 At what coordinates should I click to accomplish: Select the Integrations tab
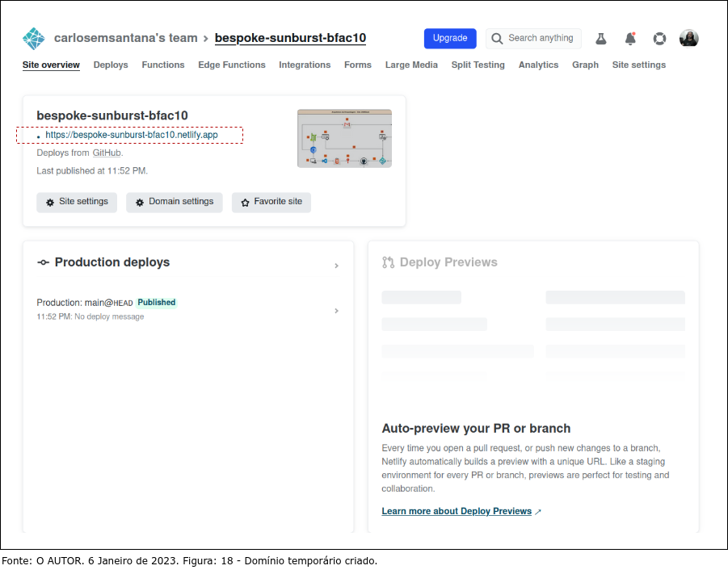[x=305, y=65]
